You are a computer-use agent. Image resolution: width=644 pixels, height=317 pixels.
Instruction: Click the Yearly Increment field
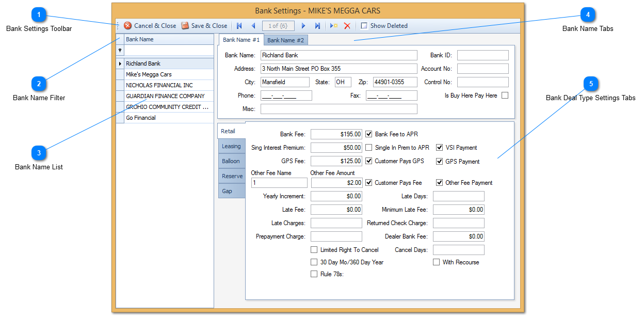336,196
